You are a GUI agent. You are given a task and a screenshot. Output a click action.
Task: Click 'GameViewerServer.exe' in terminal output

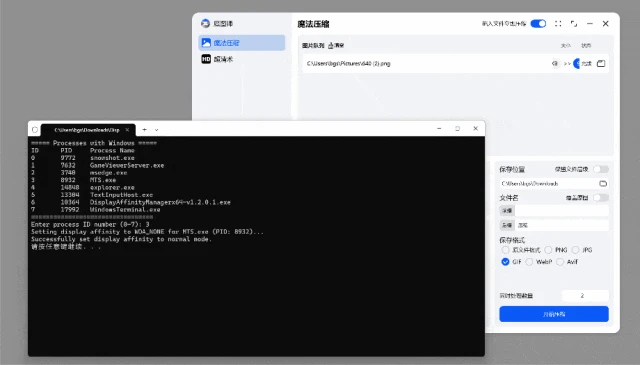(x=127, y=165)
